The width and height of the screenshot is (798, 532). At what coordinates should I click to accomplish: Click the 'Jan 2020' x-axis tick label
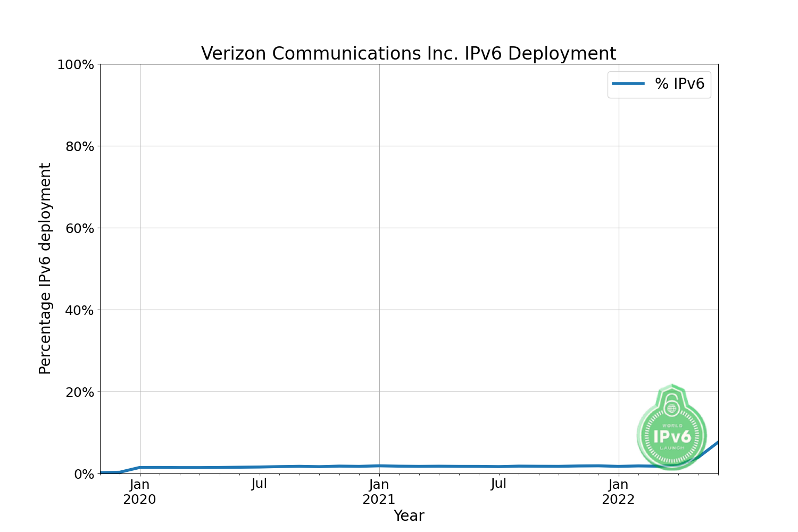[x=139, y=492]
